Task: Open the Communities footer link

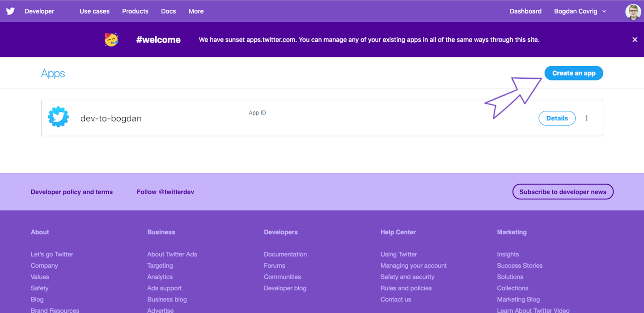Action: click(283, 277)
